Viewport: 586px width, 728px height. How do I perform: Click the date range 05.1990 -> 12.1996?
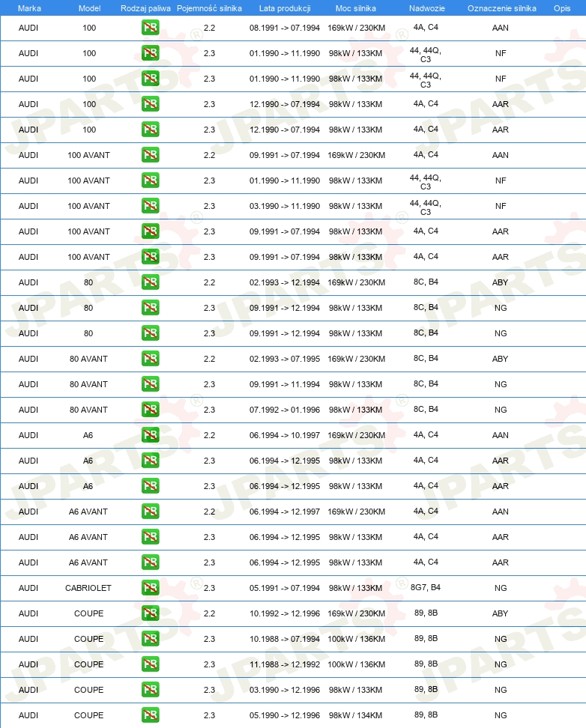(285, 715)
